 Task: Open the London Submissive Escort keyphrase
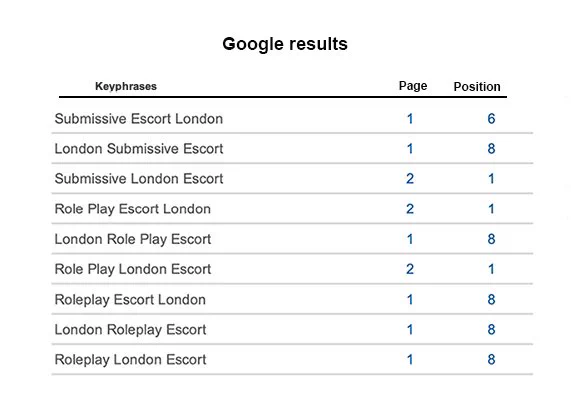click(139, 149)
